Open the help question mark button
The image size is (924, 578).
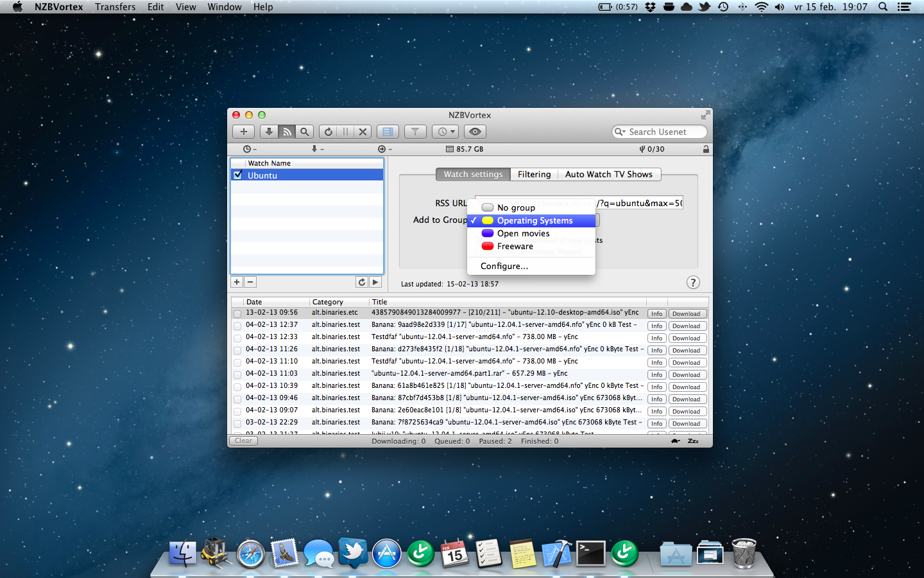pyautogui.click(x=693, y=283)
